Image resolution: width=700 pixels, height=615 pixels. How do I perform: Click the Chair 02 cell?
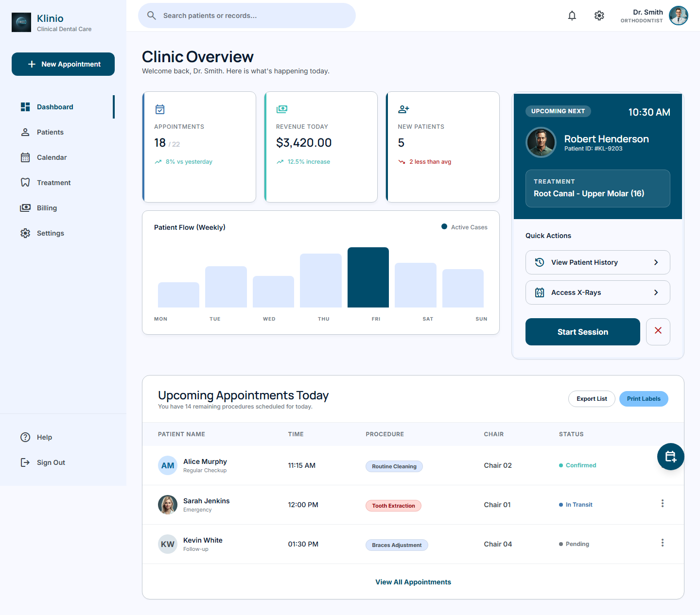[x=498, y=465]
